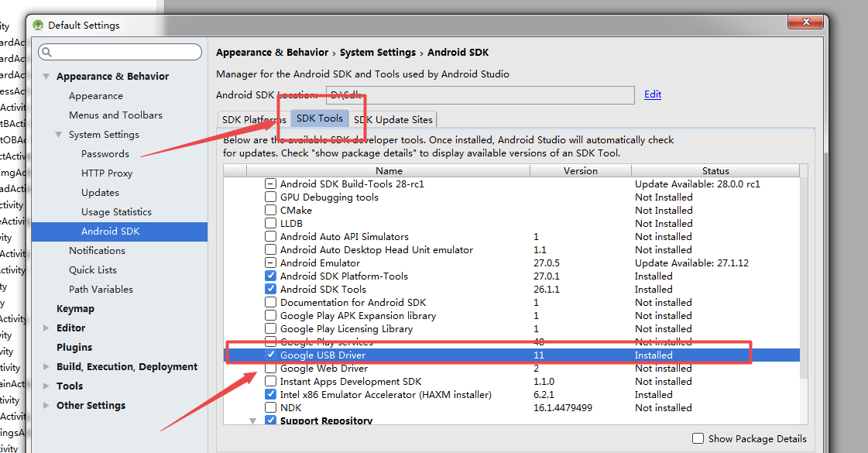Select HTTP Proxy settings
868x453 pixels.
click(107, 173)
